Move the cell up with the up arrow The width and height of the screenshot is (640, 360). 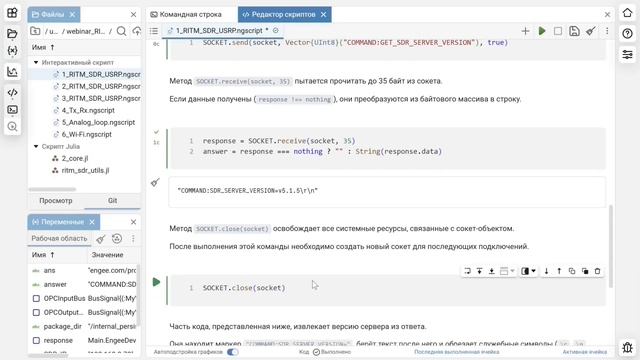(x=559, y=271)
